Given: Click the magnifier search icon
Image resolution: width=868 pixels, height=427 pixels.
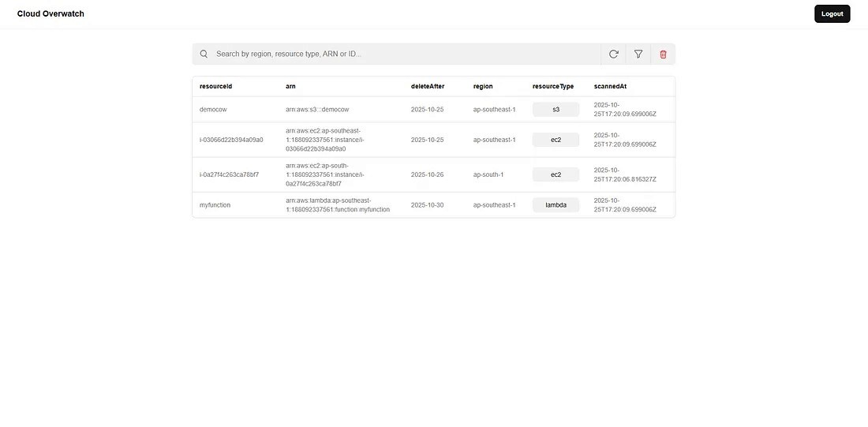Looking at the screenshot, I should (x=204, y=54).
